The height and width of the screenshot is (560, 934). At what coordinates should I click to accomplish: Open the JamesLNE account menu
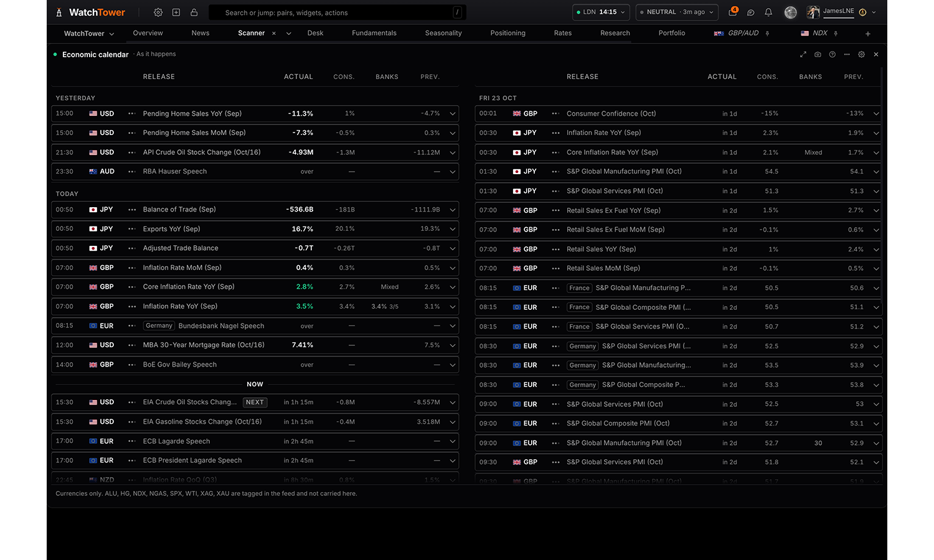[841, 12]
